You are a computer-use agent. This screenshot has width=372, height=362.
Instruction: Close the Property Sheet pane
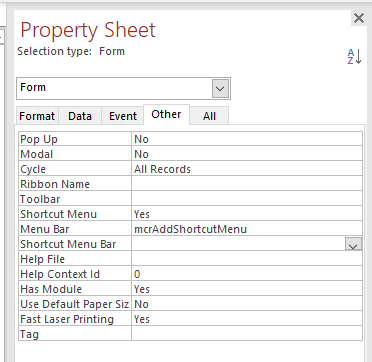coord(359,18)
